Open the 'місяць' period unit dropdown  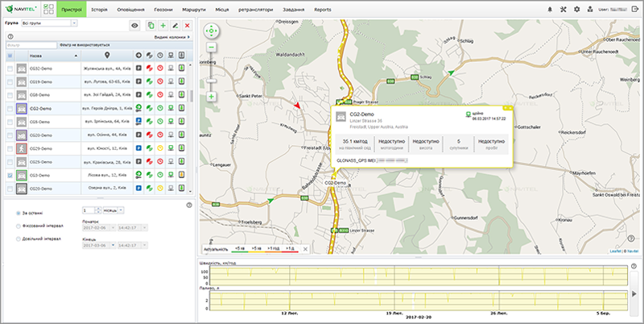pyautogui.click(x=122, y=210)
